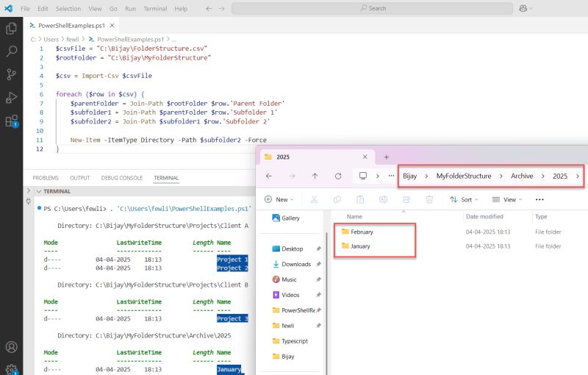
Task: Open the Accounts menu icon
Action: pyautogui.click(x=11, y=347)
